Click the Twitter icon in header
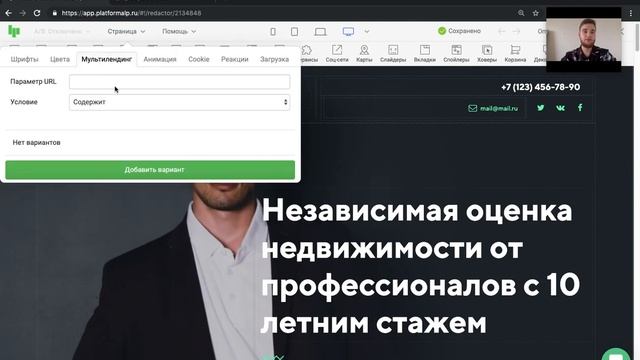 click(x=540, y=108)
